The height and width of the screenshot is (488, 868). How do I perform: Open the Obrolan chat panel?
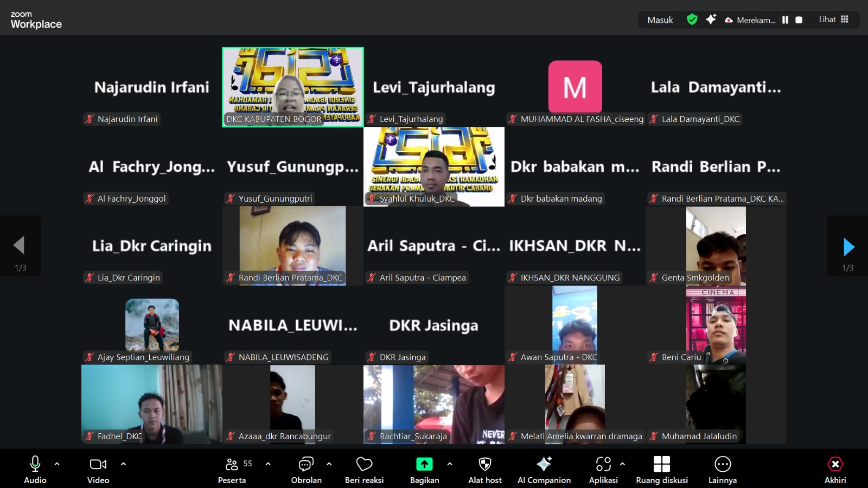[x=306, y=470]
